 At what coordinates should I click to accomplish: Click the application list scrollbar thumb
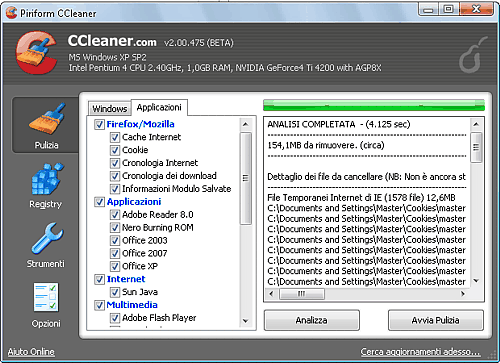[246, 178]
